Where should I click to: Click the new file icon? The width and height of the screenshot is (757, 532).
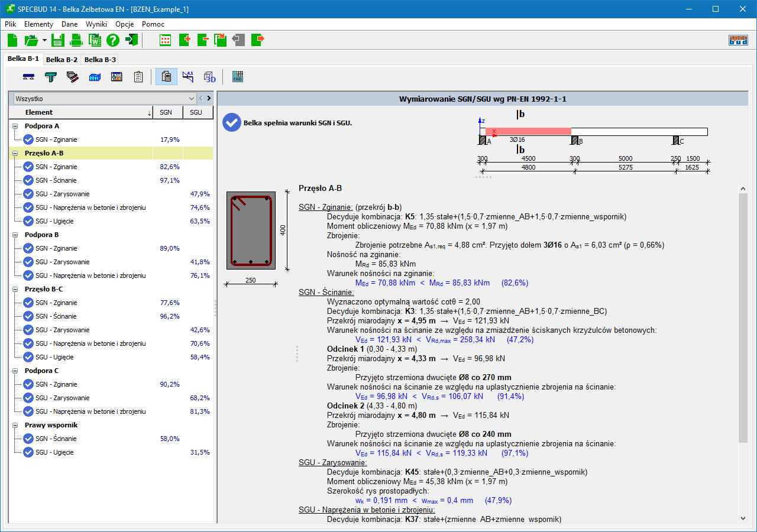coord(12,40)
